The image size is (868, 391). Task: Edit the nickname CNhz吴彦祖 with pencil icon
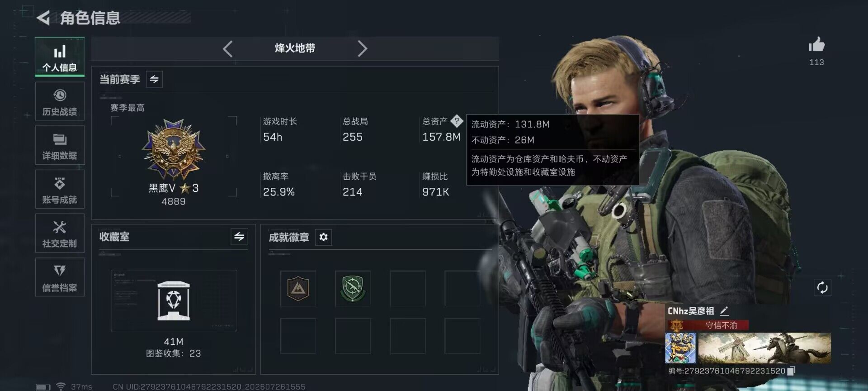pos(724,311)
